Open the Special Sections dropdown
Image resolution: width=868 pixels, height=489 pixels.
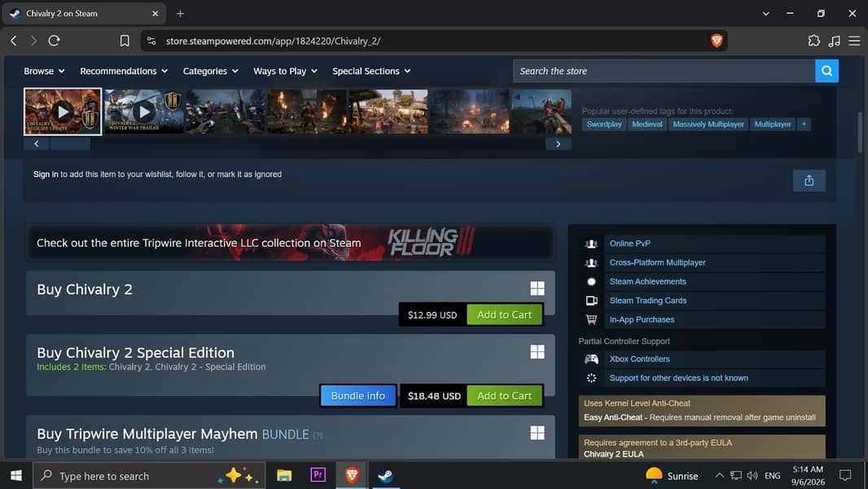click(371, 71)
